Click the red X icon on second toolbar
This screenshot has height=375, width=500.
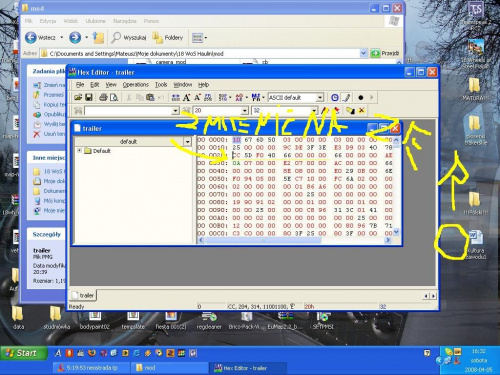pyautogui.click(x=362, y=110)
